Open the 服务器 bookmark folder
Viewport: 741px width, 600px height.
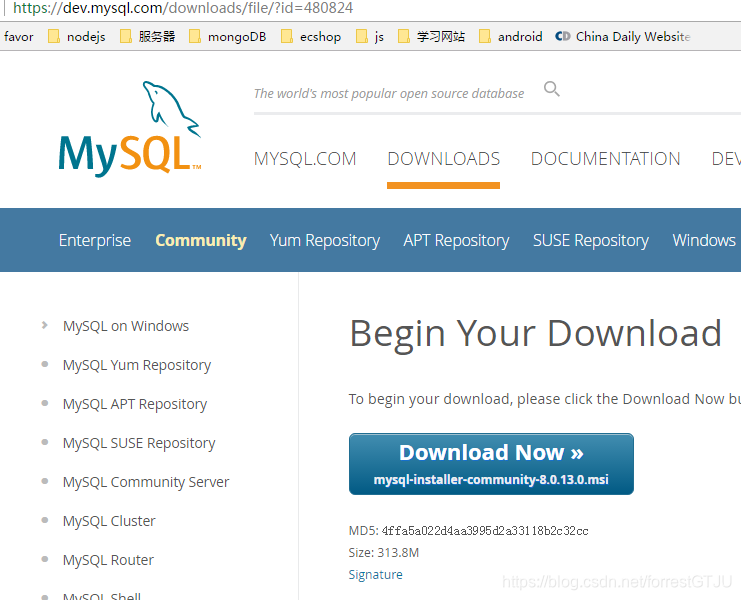[147, 36]
